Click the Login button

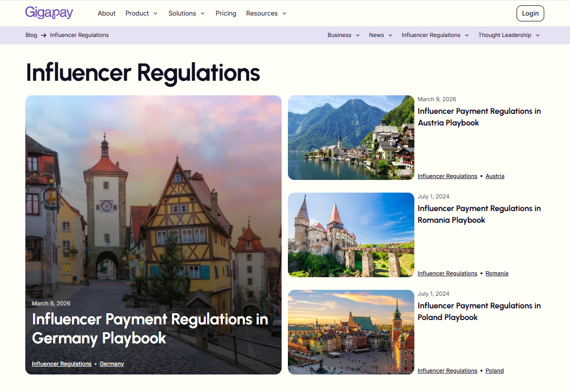[530, 14]
